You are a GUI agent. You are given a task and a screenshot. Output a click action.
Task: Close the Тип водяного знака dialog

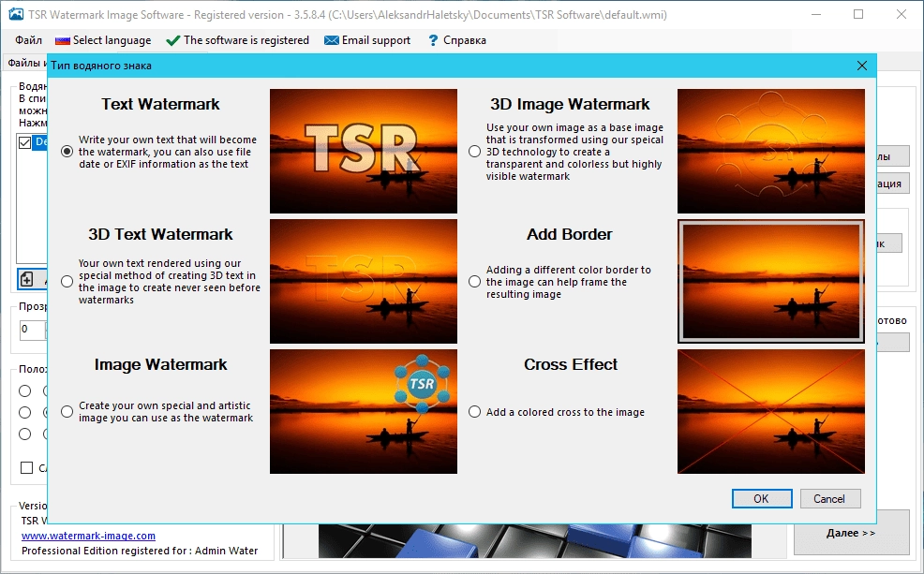(x=861, y=66)
